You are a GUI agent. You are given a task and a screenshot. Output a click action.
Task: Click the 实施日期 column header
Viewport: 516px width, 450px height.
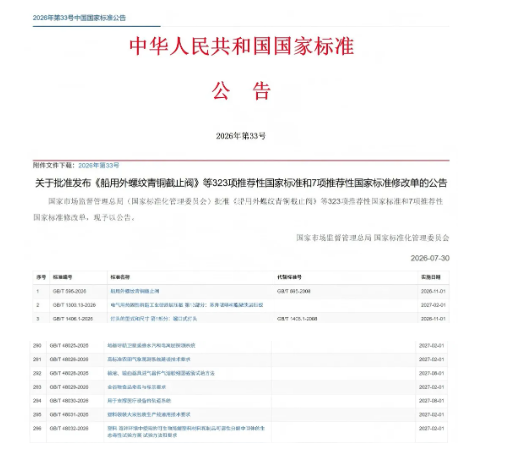[x=431, y=277]
